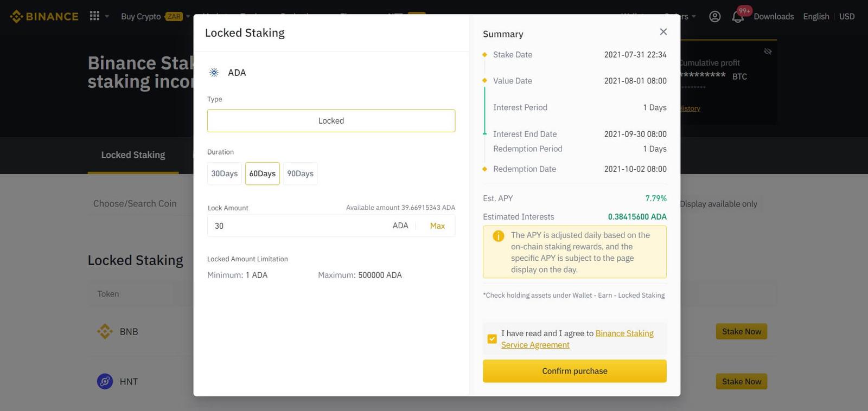The image size is (868, 411).
Task: Expand the apps grid dropdown arrow
Action: click(x=107, y=16)
